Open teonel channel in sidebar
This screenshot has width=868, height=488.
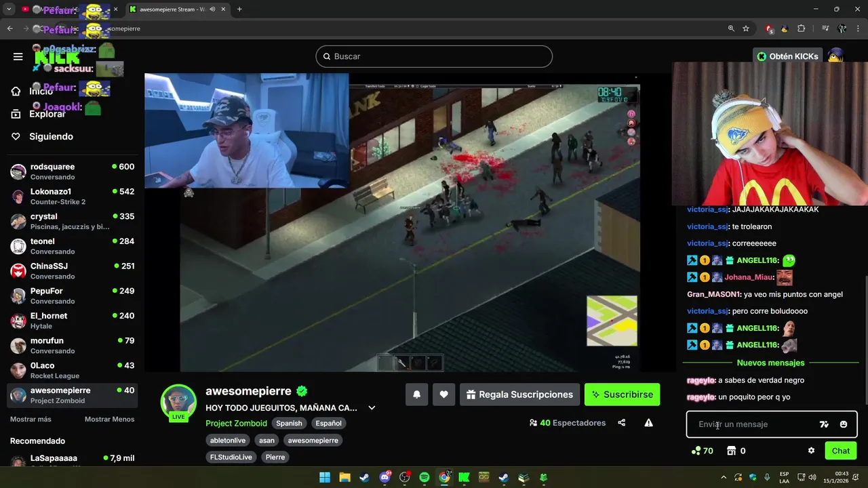72,246
